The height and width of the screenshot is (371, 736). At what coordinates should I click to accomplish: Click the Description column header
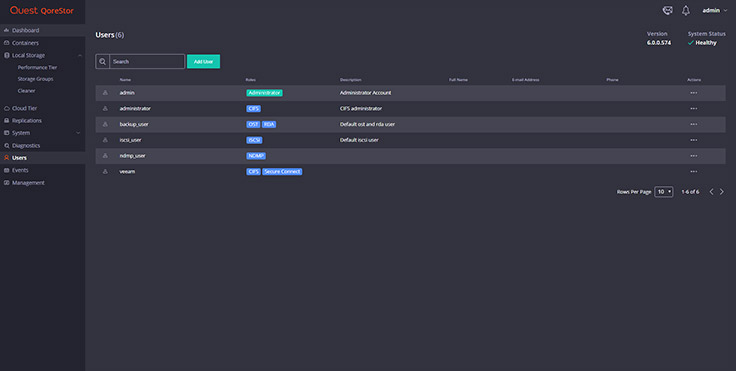(x=351, y=80)
